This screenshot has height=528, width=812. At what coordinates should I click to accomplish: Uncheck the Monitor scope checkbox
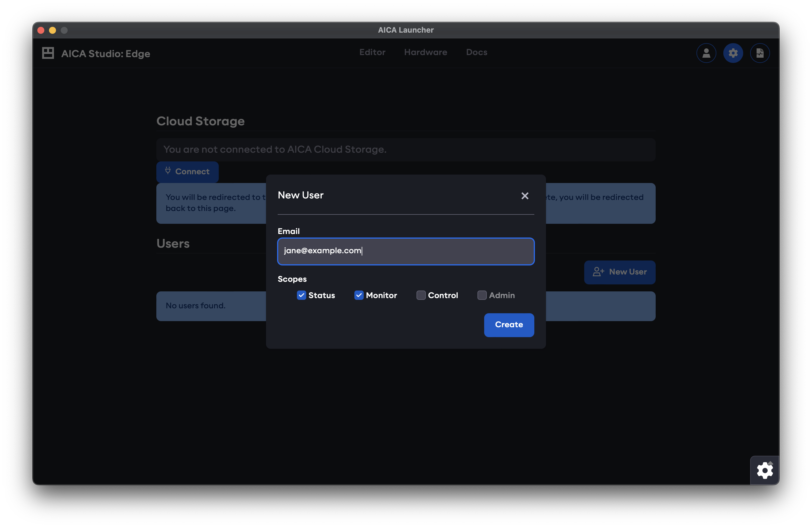[359, 295]
